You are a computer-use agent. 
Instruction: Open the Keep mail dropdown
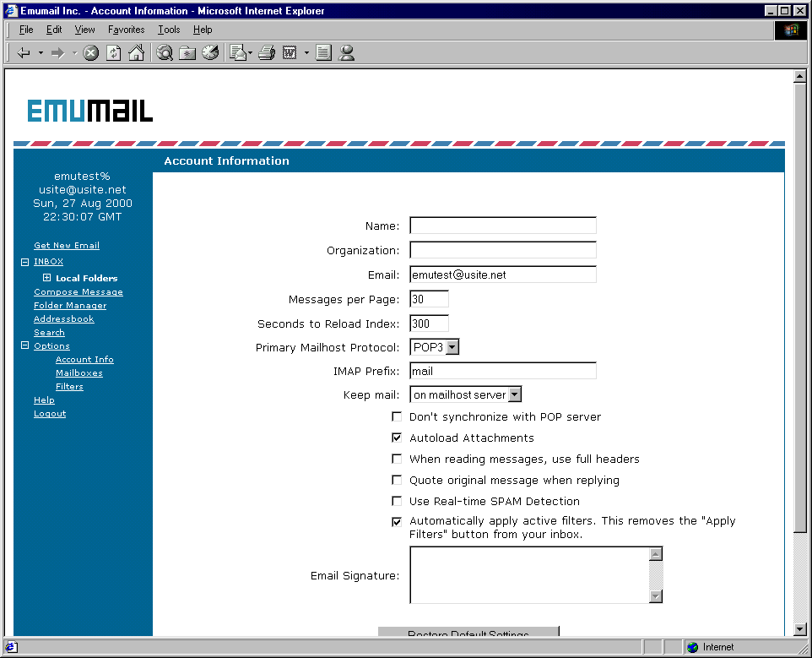(515, 394)
